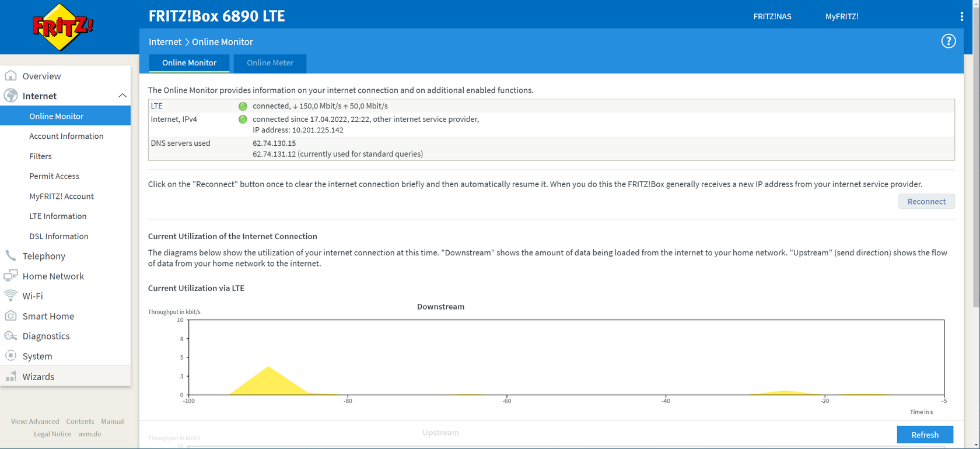Click the Telephony phone icon
Viewport: 980px width, 449px height.
tap(10, 255)
